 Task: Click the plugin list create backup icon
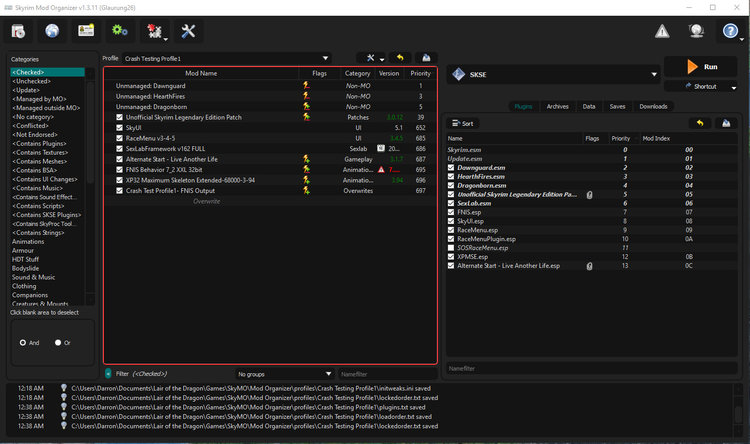click(x=726, y=123)
